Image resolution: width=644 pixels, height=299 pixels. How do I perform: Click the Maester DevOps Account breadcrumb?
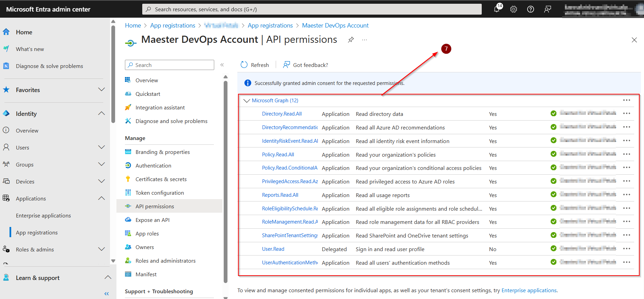pyautogui.click(x=335, y=25)
